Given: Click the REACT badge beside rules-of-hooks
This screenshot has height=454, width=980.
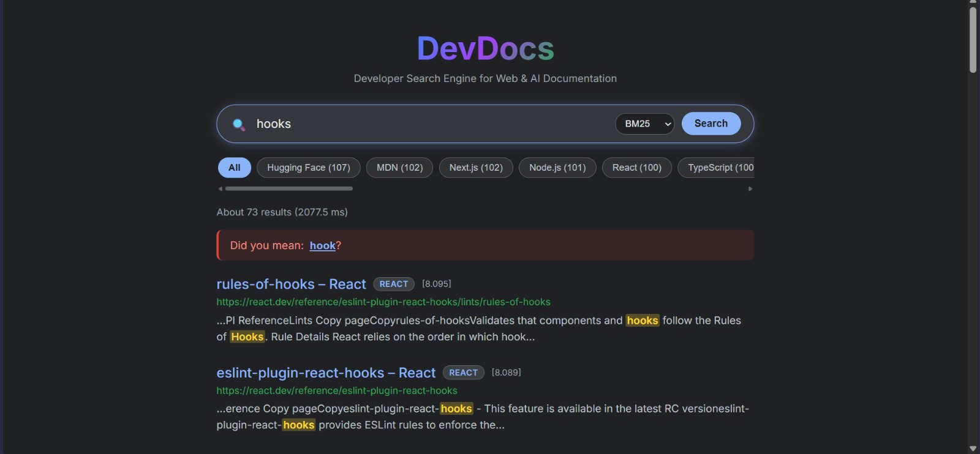Looking at the screenshot, I should (x=394, y=284).
